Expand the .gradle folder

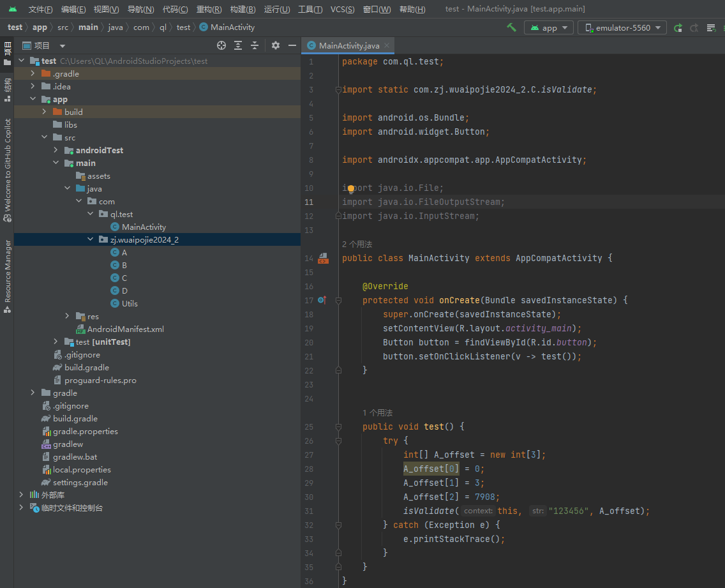(x=33, y=73)
